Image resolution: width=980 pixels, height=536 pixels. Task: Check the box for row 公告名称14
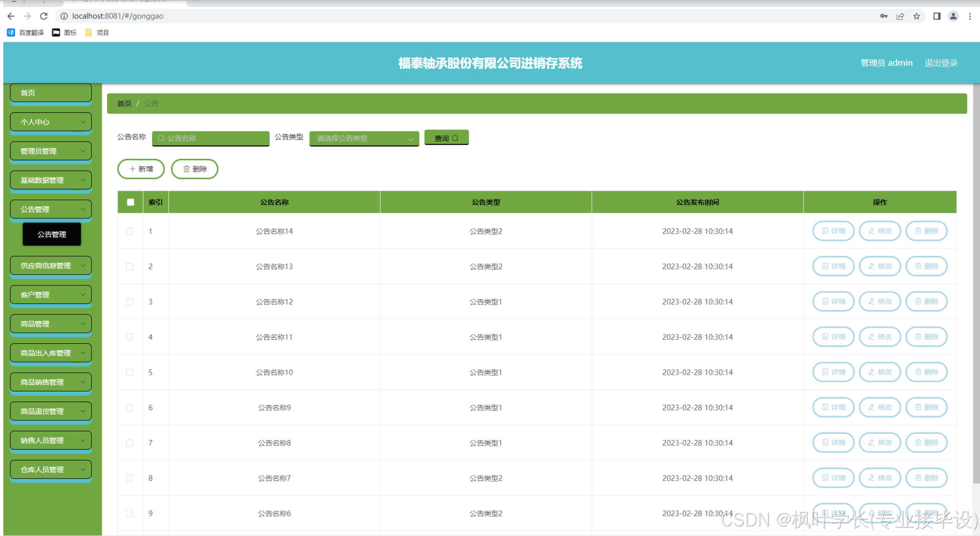tap(129, 231)
